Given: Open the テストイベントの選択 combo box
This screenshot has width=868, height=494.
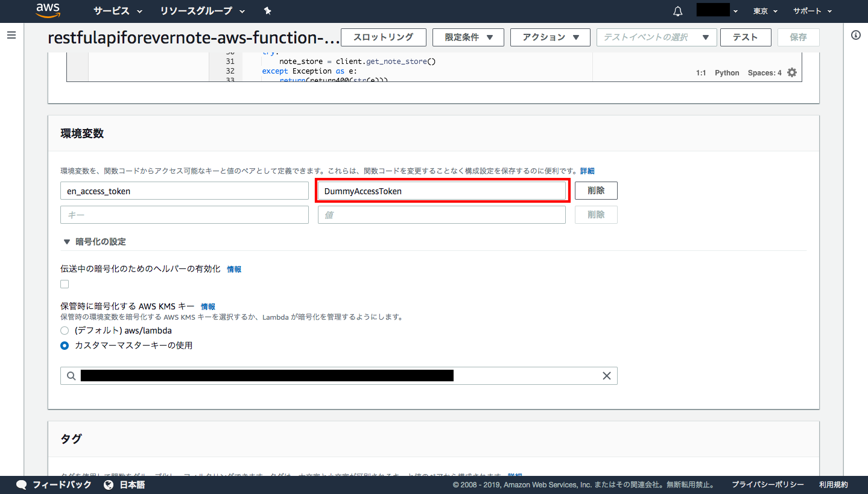Looking at the screenshot, I should [x=656, y=37].
